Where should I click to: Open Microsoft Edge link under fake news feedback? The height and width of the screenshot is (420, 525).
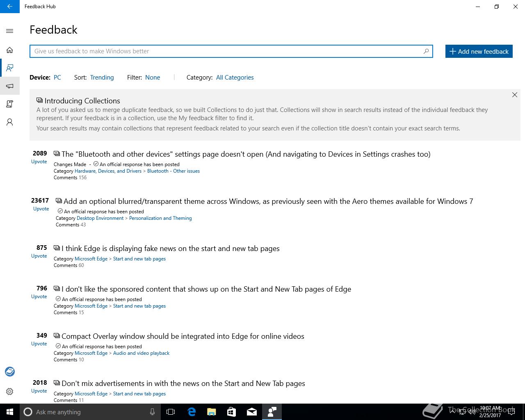click(91, 259)
